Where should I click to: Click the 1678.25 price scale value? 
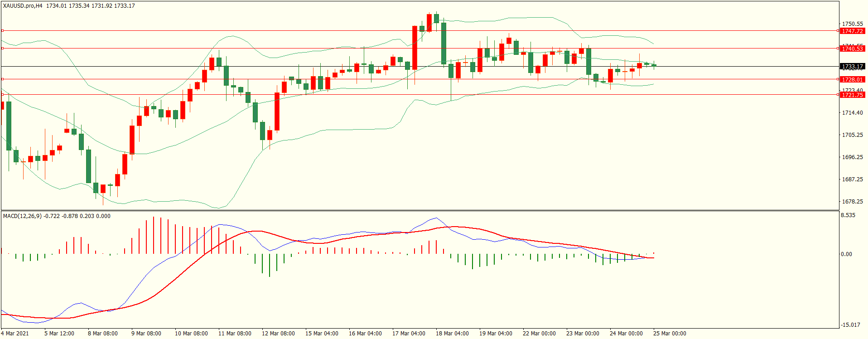pos(852,202)
